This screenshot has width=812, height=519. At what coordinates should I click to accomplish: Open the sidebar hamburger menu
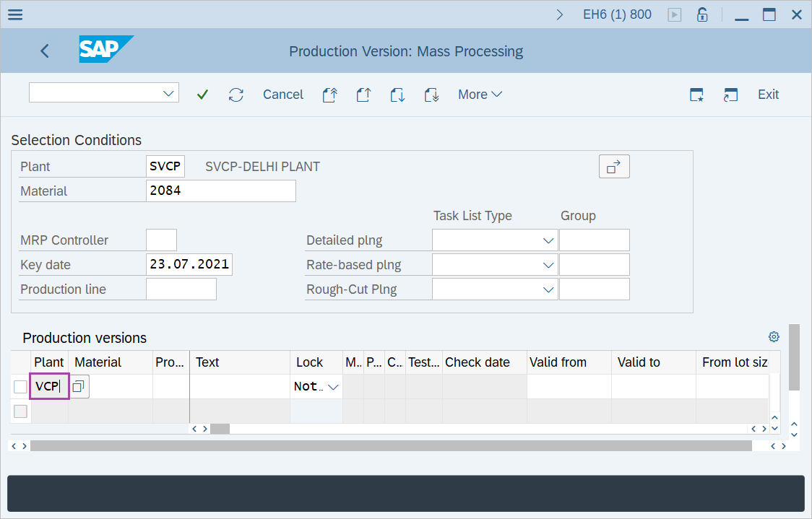pyautogui.click(x=14, y=14)
